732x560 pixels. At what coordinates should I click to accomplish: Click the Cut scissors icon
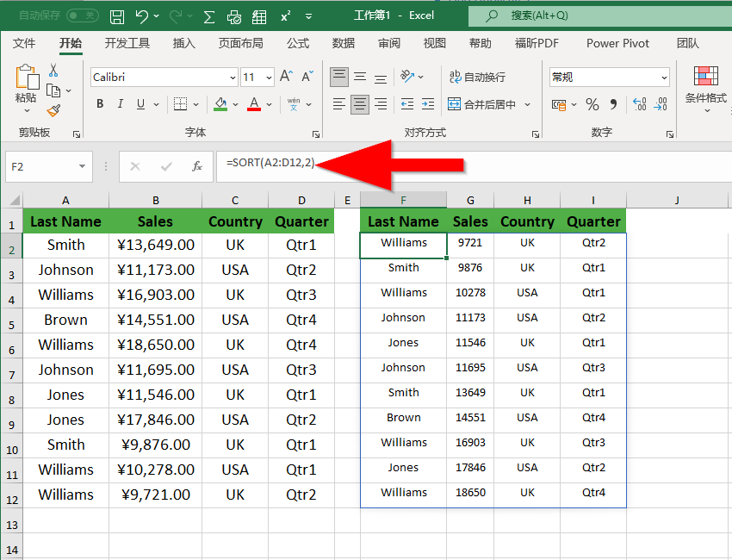(53, 71)
